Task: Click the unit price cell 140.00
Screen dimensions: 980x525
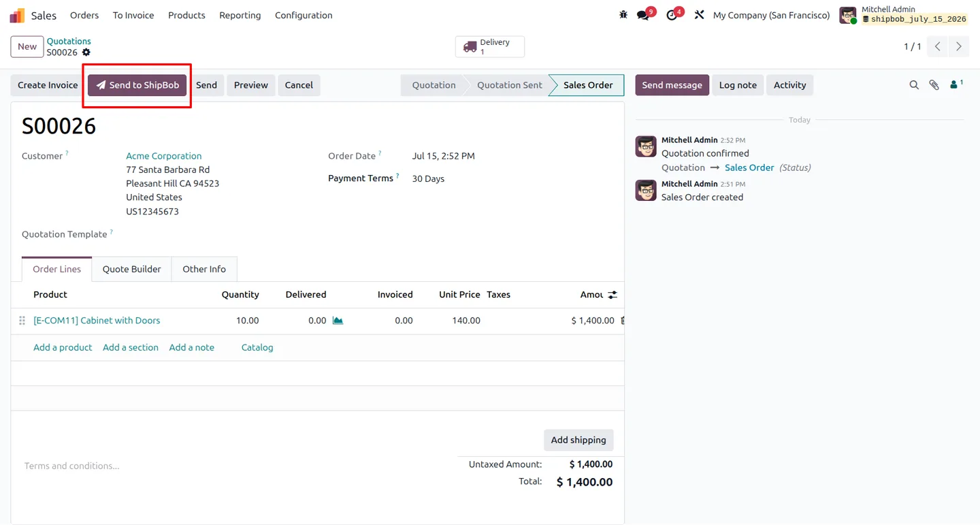Action: point(466,320)
